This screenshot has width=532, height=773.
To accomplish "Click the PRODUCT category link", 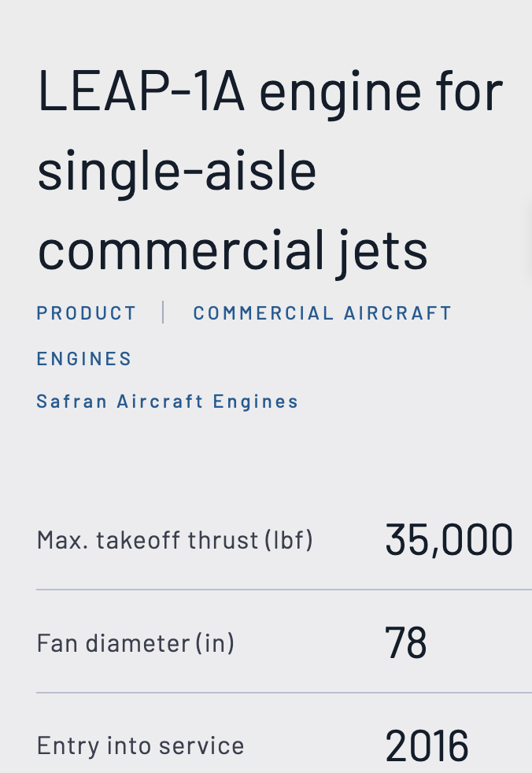I will pos(87,313).
